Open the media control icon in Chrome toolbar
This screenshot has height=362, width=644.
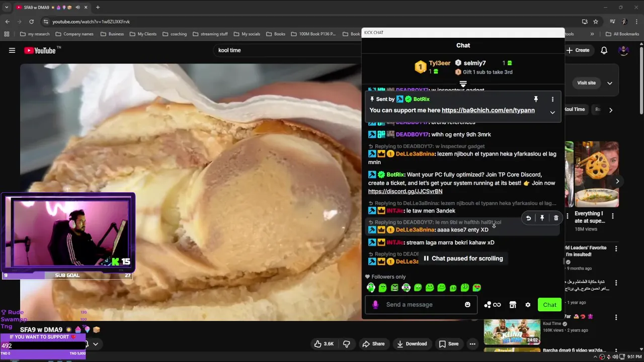click(612, 22)
